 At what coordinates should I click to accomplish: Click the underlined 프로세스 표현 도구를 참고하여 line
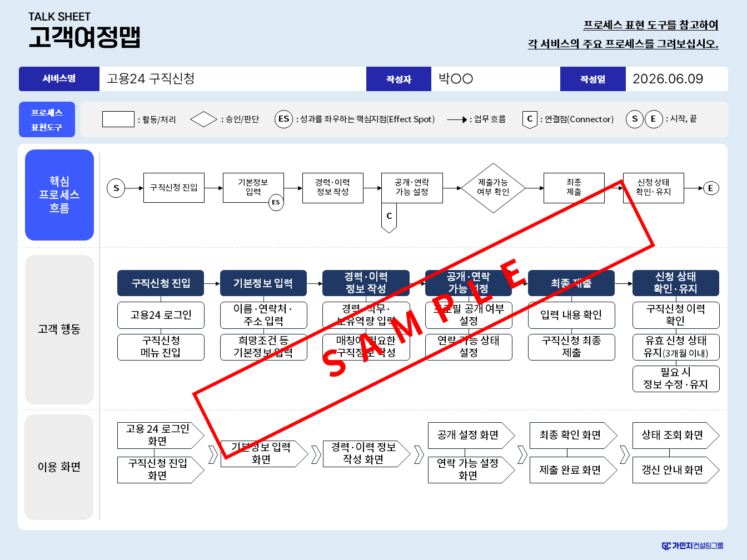(x=651, y=25)
